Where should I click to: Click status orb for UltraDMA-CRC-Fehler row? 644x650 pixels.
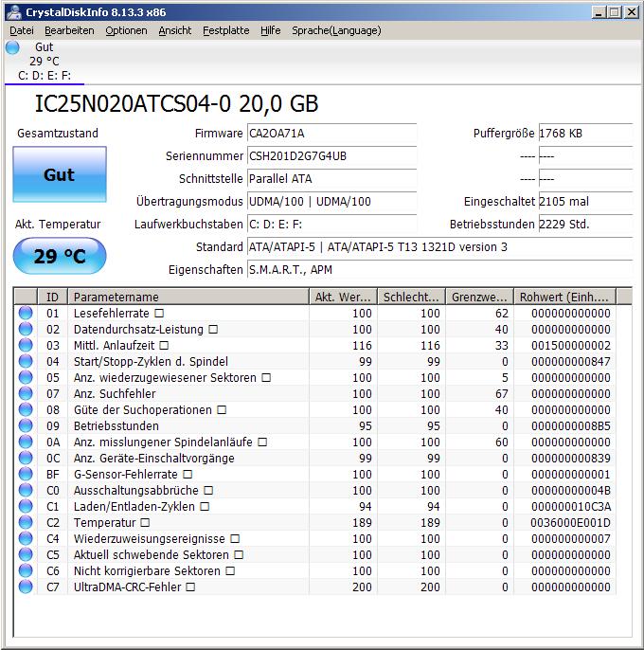[x=26, y=587]
